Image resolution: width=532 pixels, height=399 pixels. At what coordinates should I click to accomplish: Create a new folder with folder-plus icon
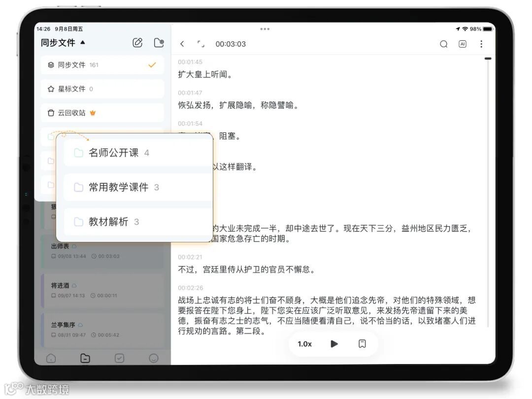click(x=159, y=43)
